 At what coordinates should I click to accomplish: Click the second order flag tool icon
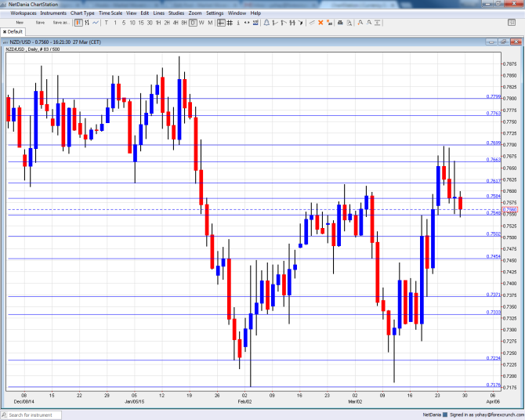tap(284, 23)
